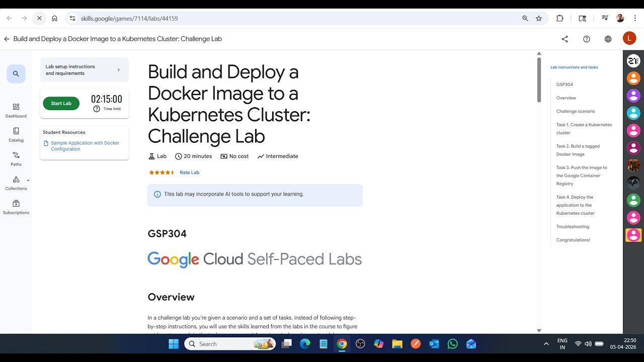Open Sample Application with Docker Configuration link

click(x=85, y=146)
